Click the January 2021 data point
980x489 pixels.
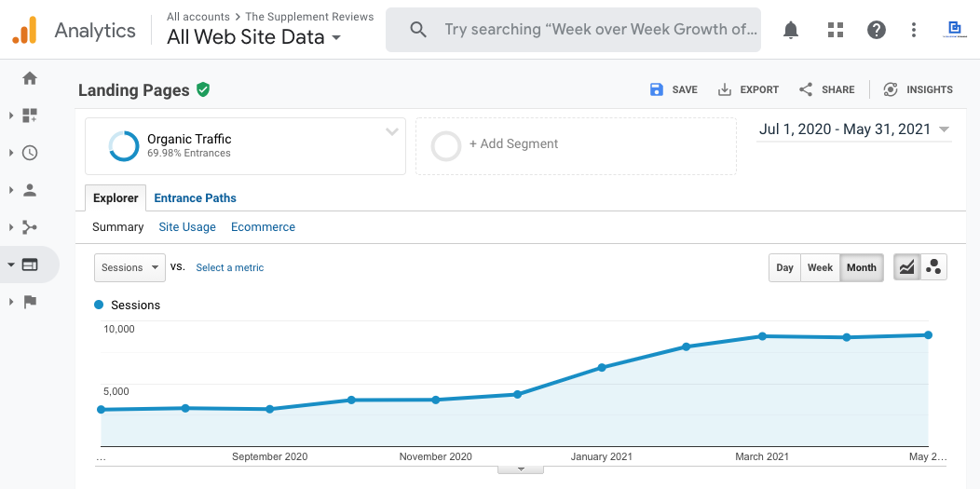(x=602, y=367)
